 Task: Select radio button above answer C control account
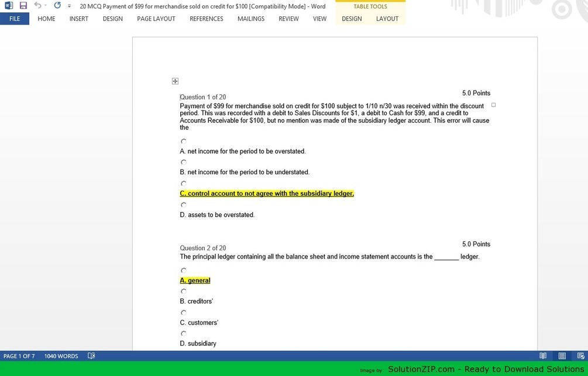184,184
